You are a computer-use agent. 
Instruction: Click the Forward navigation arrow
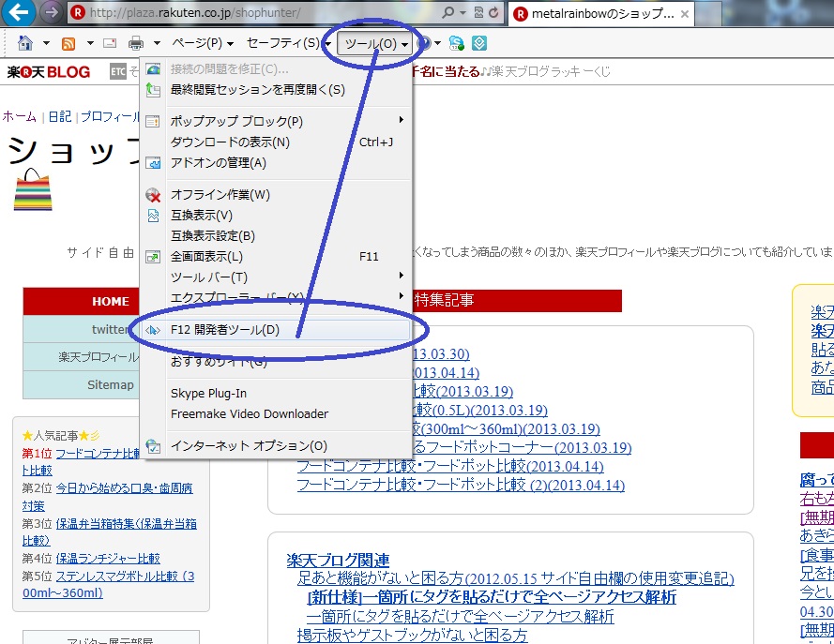[x=52, y=13]
